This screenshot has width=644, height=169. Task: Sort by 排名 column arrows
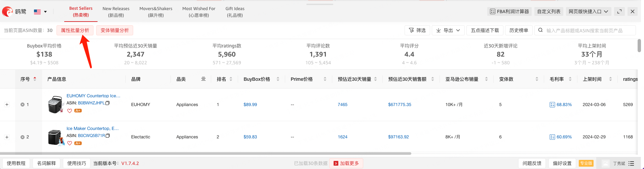click(x=231, y=79)
